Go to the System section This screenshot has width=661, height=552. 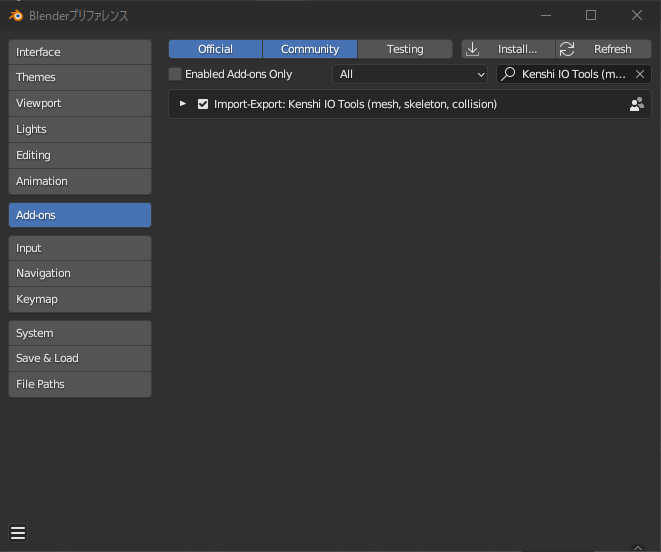pyautogui.click(x=80, y=333)
